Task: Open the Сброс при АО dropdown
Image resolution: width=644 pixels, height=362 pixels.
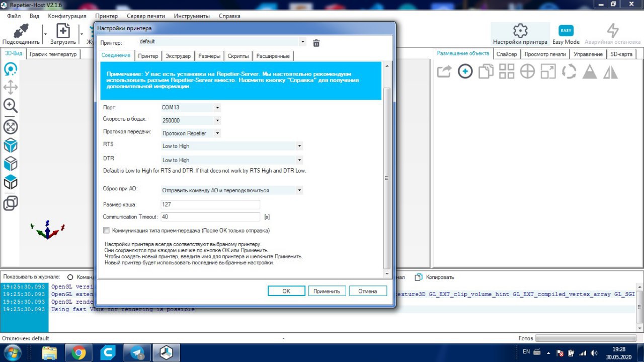Action: point(300,190)
